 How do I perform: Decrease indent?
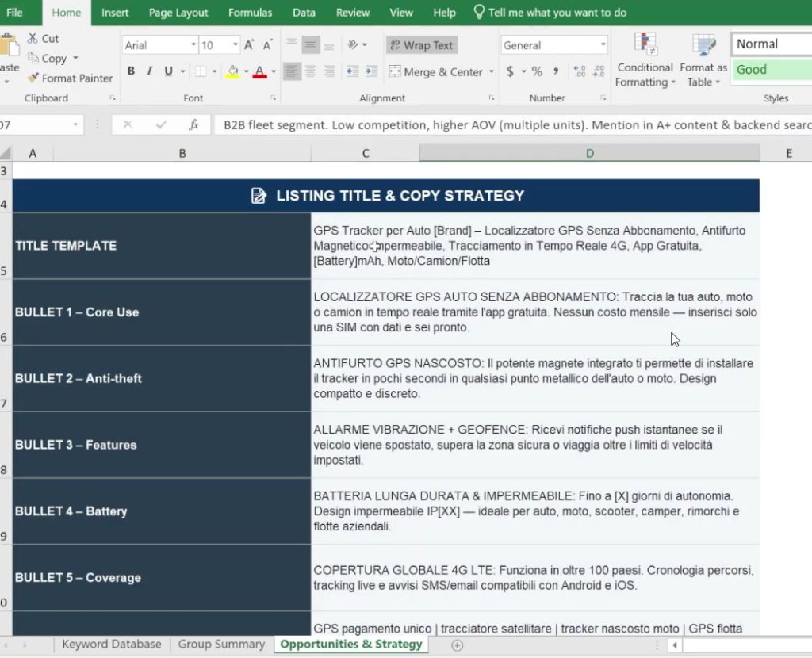tap(353, 71)
